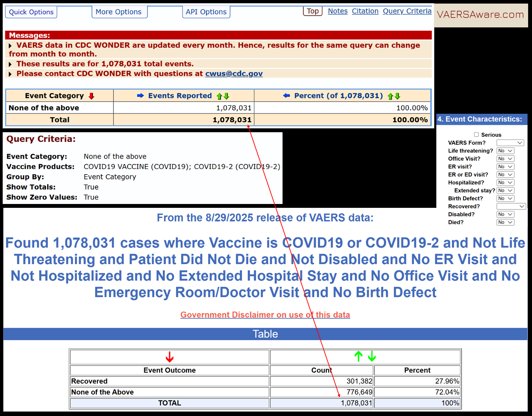Click the 27.96% percent cell

coord(417,381)
